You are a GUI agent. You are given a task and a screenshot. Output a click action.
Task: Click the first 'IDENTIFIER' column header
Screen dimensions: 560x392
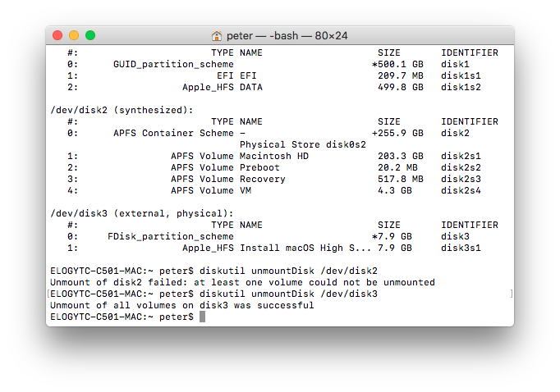(470, 52)
